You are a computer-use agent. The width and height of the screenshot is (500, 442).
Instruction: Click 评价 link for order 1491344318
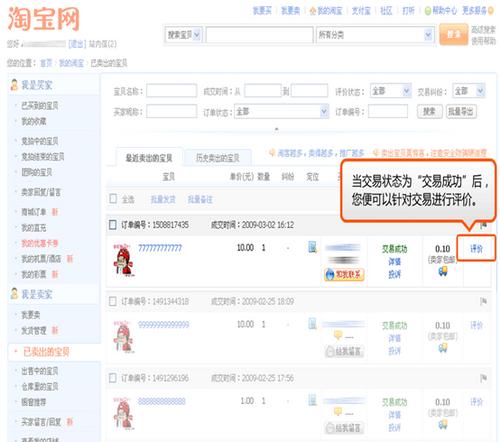tap(476, 325)
